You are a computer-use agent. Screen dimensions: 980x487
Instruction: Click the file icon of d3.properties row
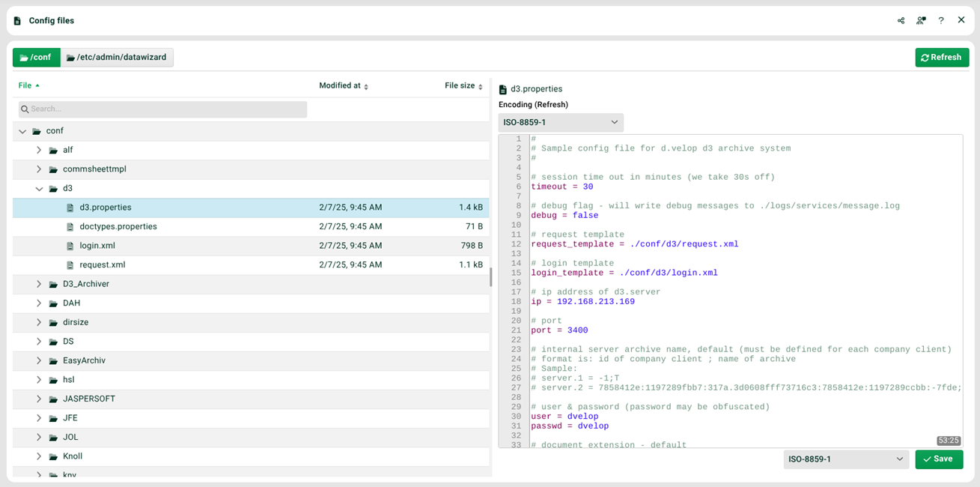click(70, 208)
